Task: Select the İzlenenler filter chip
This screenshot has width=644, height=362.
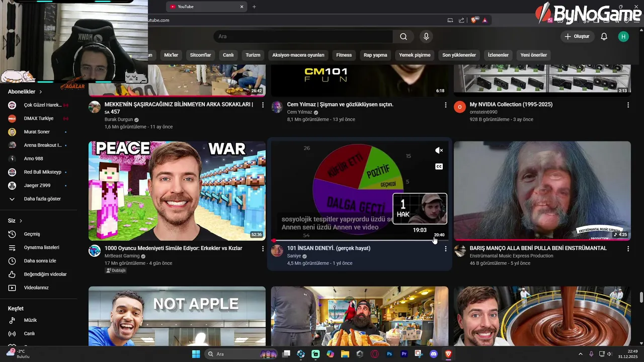Action: pos(498,55)
